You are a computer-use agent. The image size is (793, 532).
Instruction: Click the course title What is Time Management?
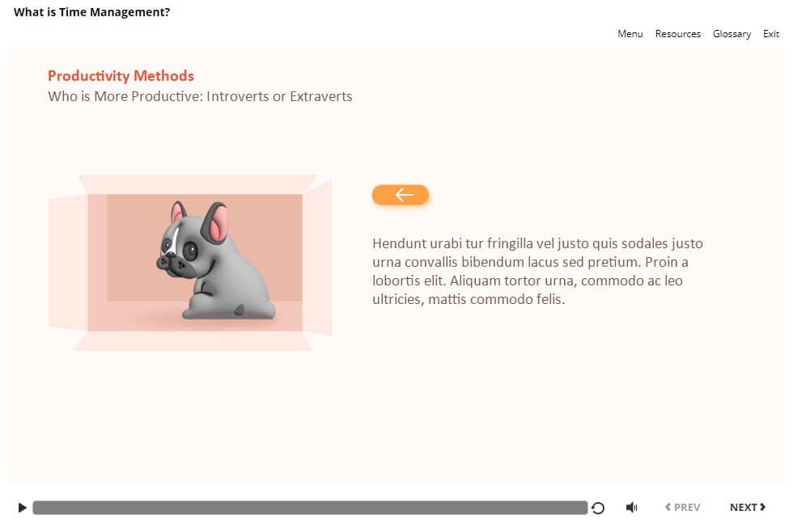click(x=91, y=12)
